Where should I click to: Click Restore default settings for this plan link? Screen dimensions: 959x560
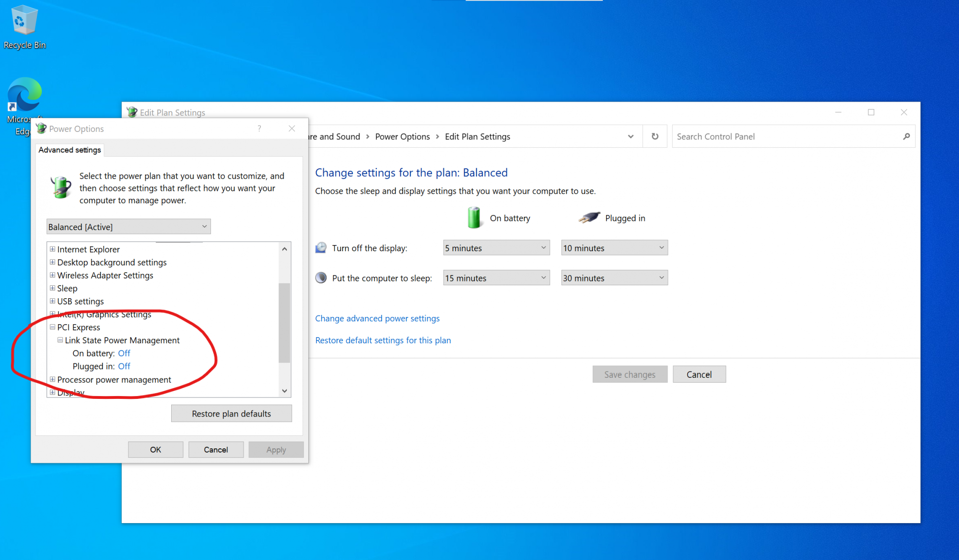(383, 340)
